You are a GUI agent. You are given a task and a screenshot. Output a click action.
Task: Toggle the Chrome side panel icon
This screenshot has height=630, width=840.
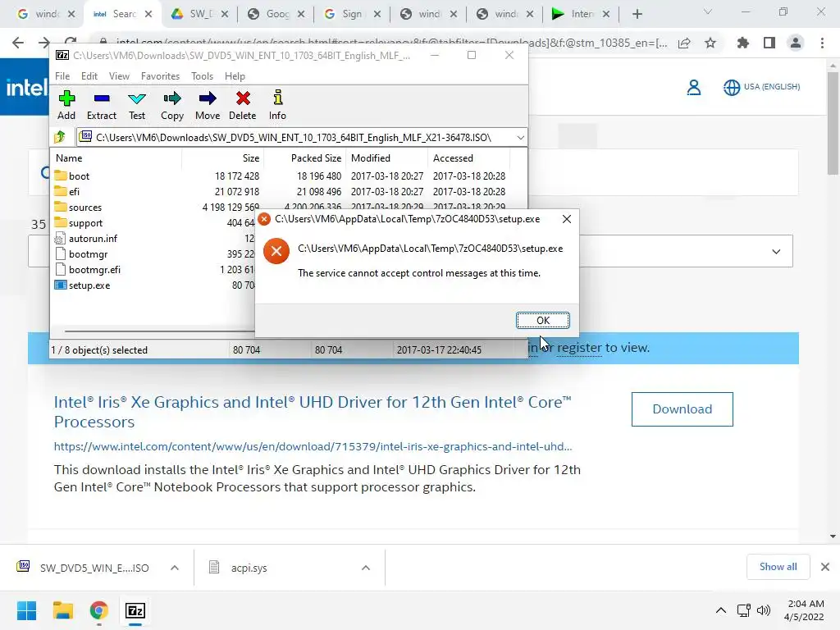769,43
